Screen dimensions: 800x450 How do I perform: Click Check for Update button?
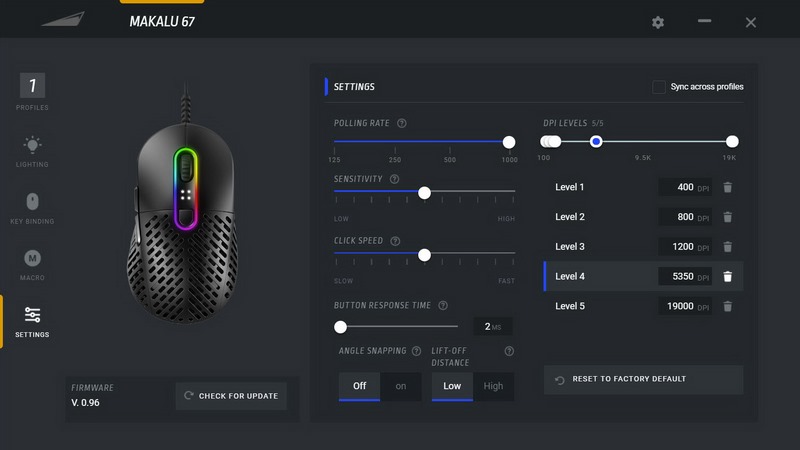coord(231,396)
